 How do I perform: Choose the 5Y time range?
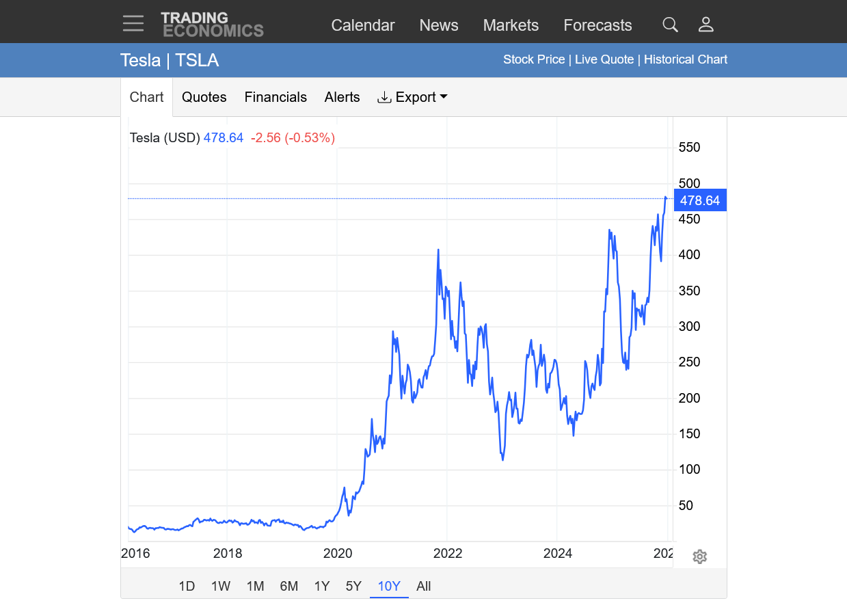353,586
